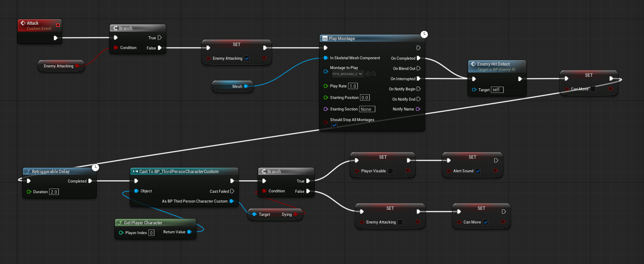This screenshot has width=644, height=264.
Task: Click the Enemy Attacking variable's red output pin
Action: 77,66
